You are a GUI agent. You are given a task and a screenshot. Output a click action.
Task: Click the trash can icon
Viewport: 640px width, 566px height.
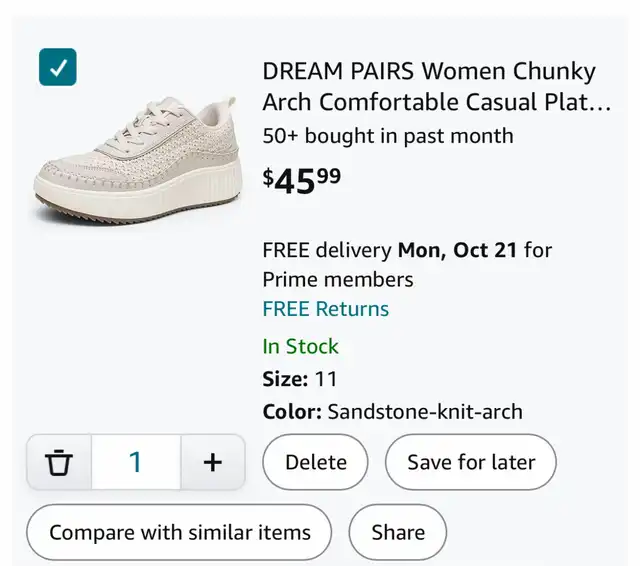60,462
